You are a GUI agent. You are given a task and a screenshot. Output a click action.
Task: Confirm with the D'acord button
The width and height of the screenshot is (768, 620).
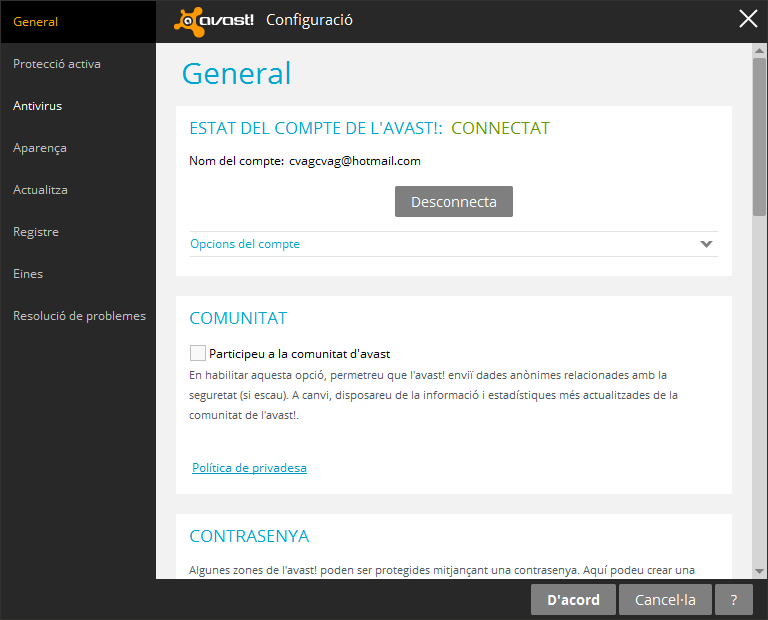[x=573, y=599]
